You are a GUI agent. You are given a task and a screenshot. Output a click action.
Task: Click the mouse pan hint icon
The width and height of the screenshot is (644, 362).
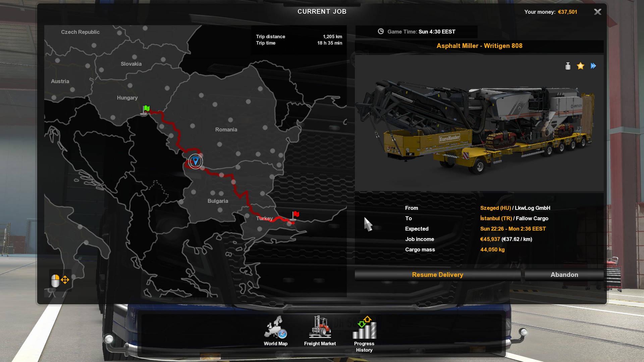60,280
